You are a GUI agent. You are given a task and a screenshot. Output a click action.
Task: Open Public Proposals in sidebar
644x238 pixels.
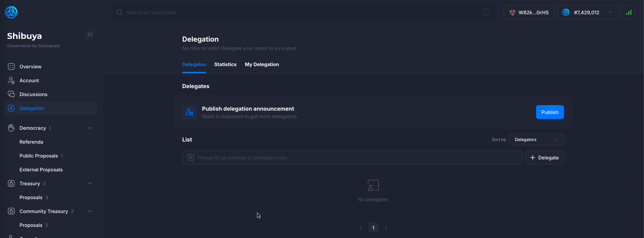click(39, 156)
